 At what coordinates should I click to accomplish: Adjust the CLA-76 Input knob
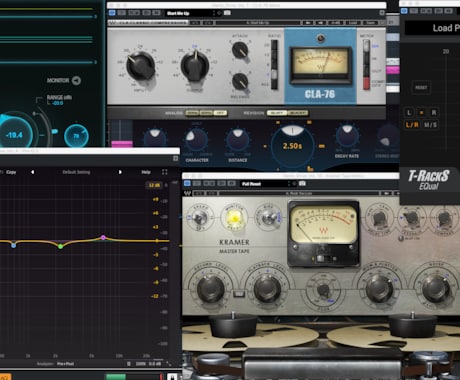coord(141,65)
